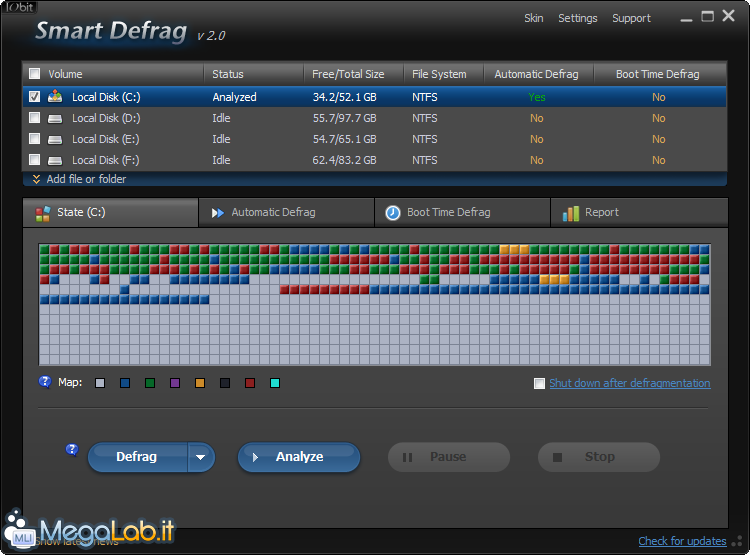750x555 pixels.
Task: Click the Boot Time Defrag column header
Action: (658, 74)
